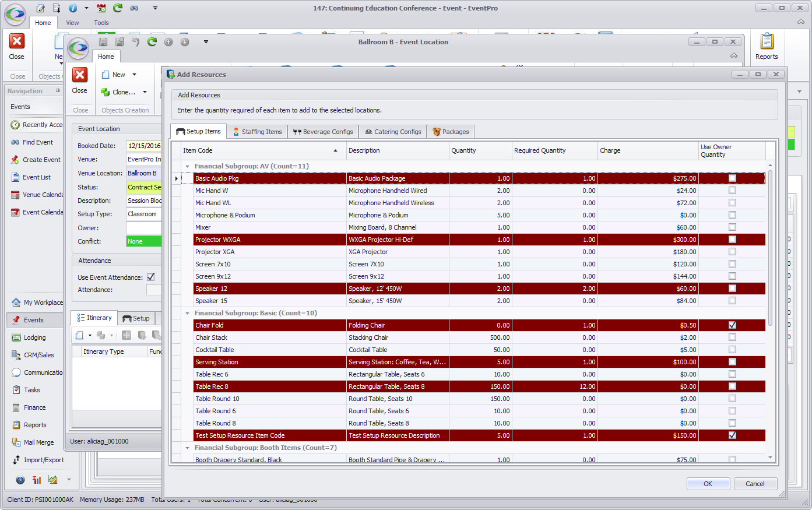Open the Tools ribbon tab in main window

[101, 23]
